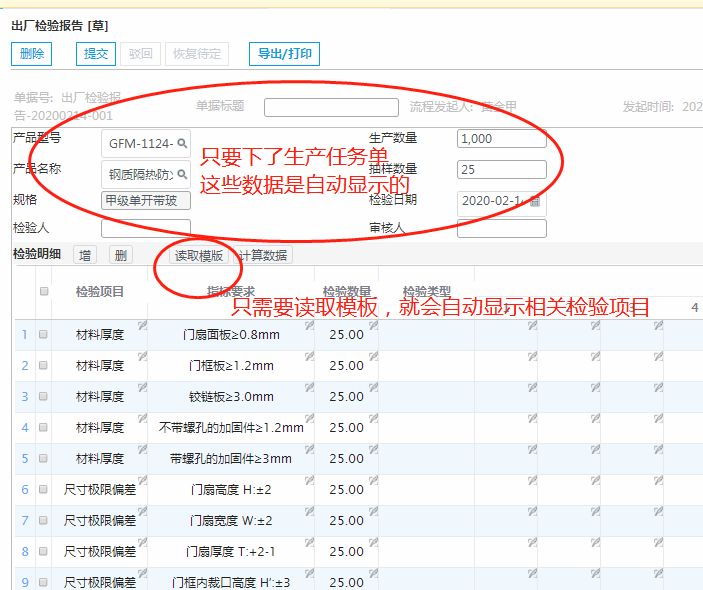
Task: Open the 产品型号 GFM-1124 lookup field
Action: pyautogui.click(x=140, y=143)
